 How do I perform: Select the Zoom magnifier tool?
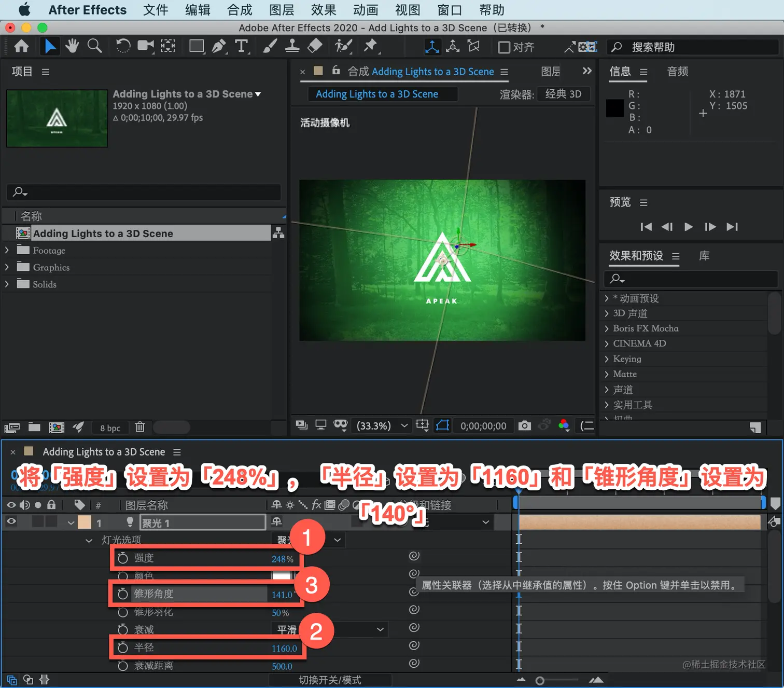[94, 46]
